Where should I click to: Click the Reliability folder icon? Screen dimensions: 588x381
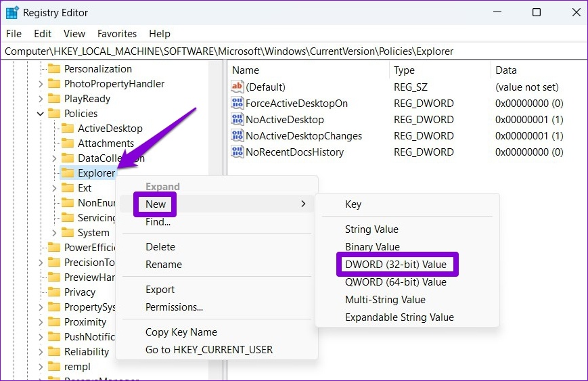tap(54, 352)
